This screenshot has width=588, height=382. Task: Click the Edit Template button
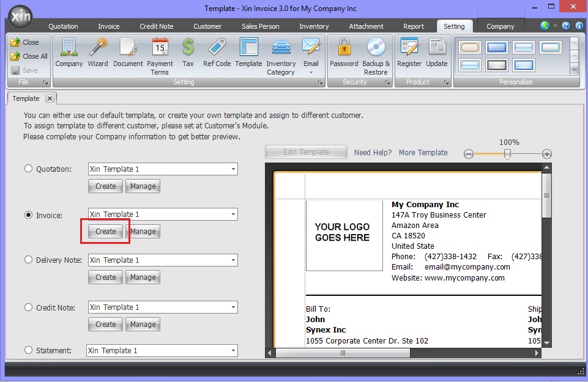click(306, 152)
